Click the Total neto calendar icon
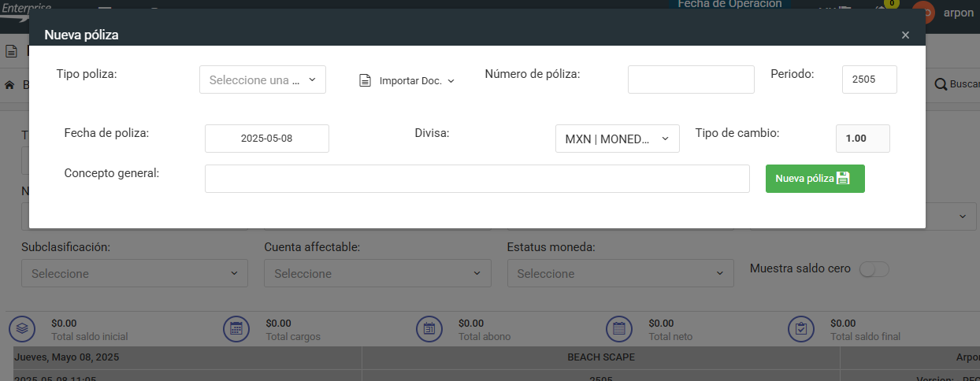The width and height of the screenshot is (980, 381). pyautogui.click(x=618, y=328)
